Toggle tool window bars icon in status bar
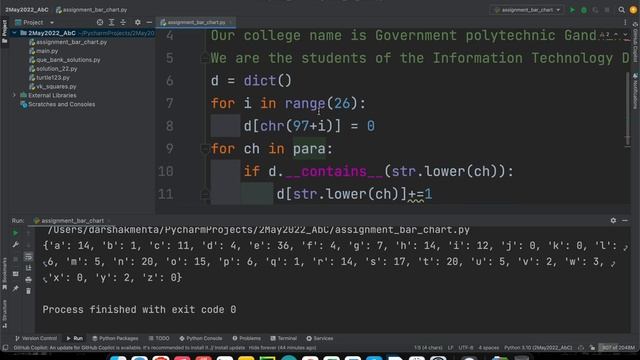Screen dimensions: 640x360 5,348
